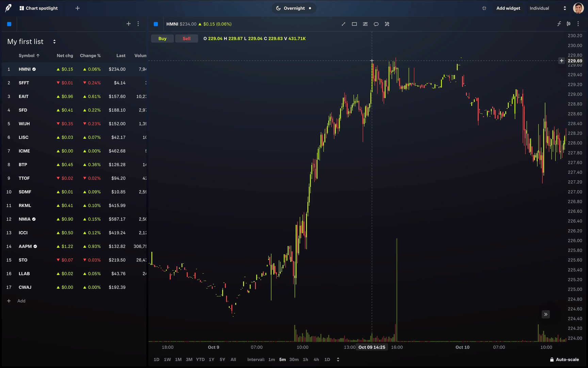This screenshot has width=588, height=368.
Task: Switch to the Chart spotlight tab
Action: 38,8
